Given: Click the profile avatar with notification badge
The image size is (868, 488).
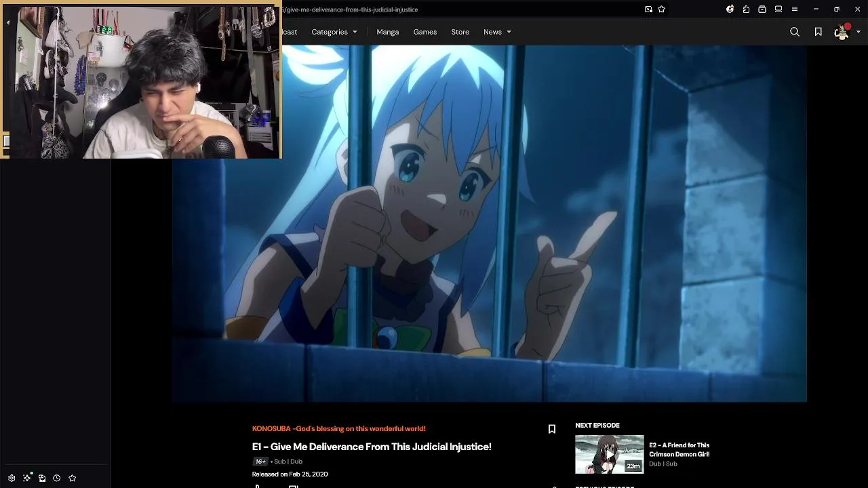Looking at the screenshot, I should [842, 32].
